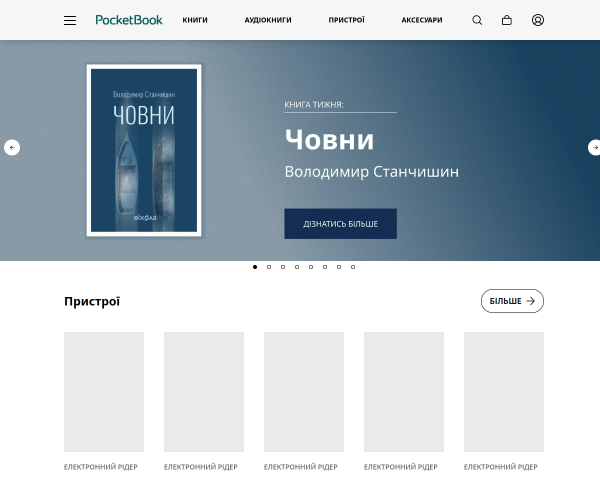The image size is (600, 480).
Task: Open the Книги menu item
Action: click(x=195, y=20)
